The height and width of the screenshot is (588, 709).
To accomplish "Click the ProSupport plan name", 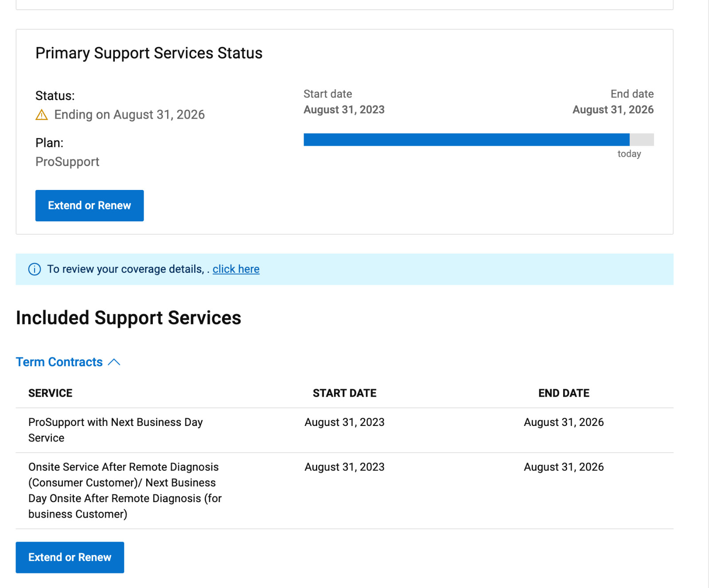I will [x=67, y=162].
